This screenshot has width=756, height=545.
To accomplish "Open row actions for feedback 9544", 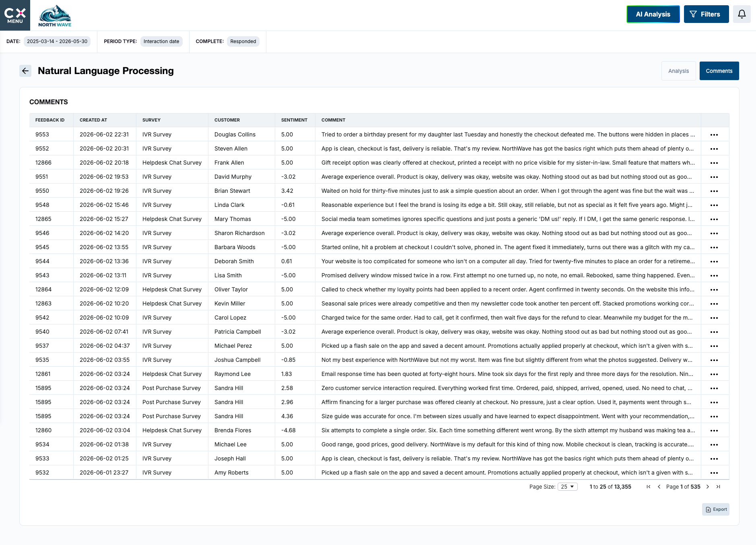I will pos(714,262).
